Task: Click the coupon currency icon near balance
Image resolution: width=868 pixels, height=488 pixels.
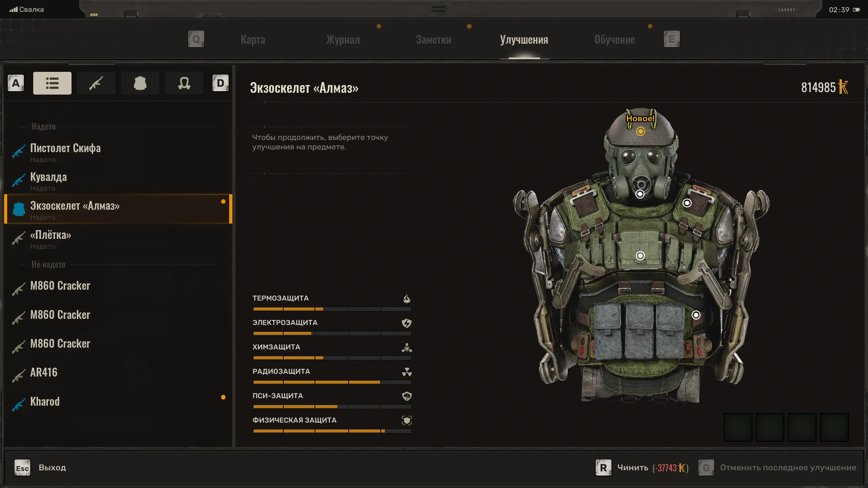Action: (x=843, y=87)
